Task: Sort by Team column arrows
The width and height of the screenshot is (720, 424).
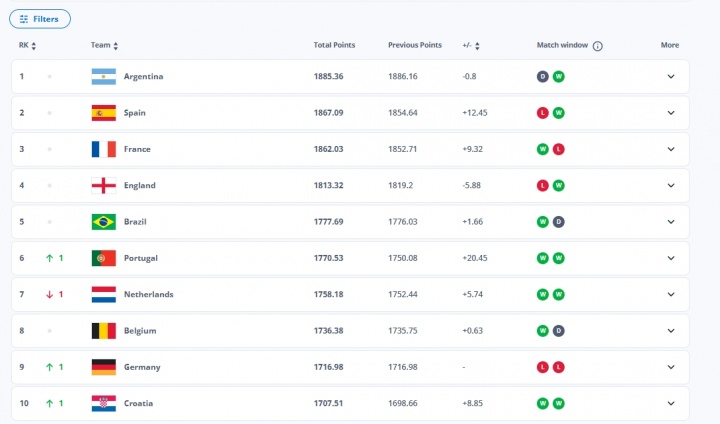Action: (116, 46)
